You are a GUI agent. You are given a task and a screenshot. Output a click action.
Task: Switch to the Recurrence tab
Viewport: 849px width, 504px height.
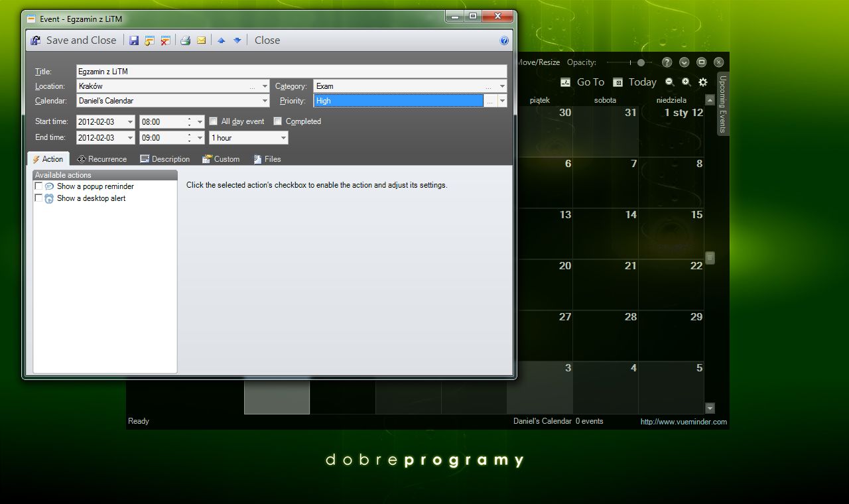(101, 159)
